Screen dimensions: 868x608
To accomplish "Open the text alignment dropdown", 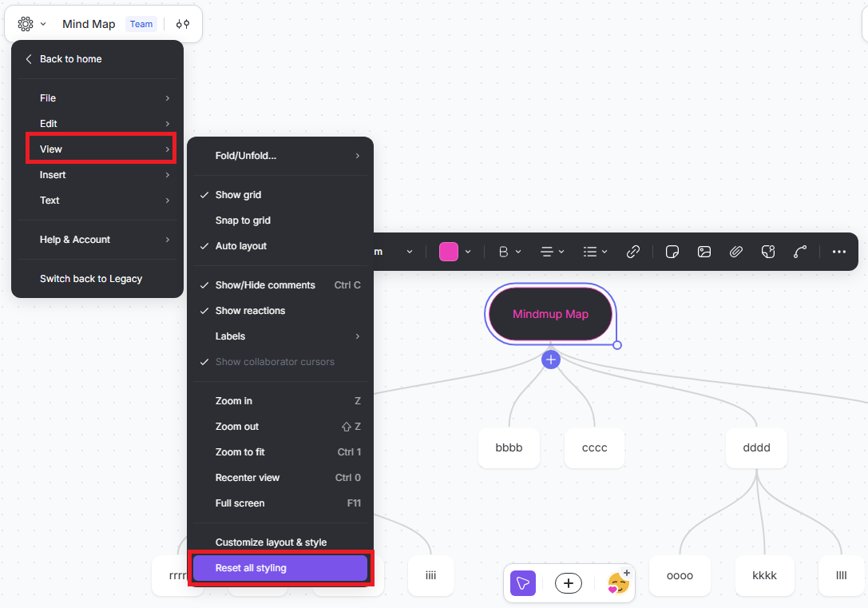I will [551, 252].
